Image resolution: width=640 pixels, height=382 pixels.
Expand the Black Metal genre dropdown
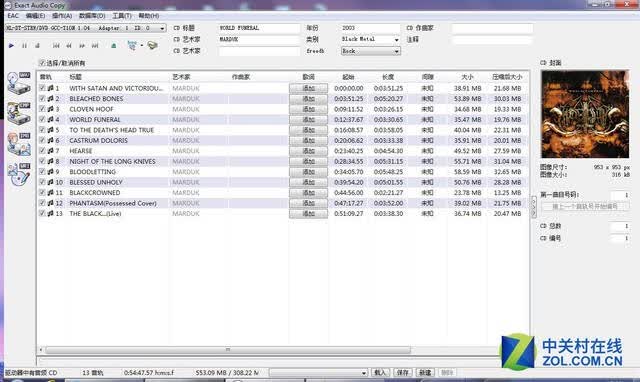click(396, 40)
